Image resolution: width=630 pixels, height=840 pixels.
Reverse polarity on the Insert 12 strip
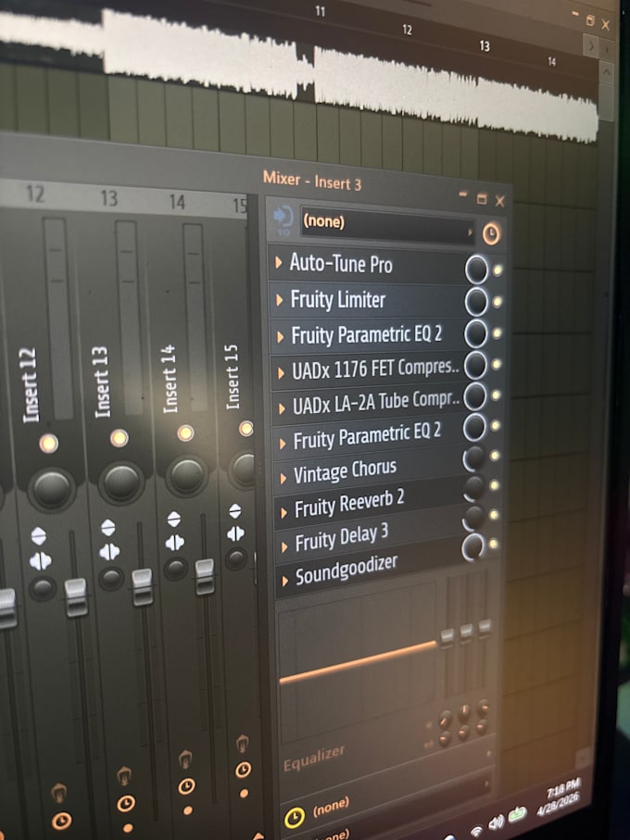tap(39, 535)
